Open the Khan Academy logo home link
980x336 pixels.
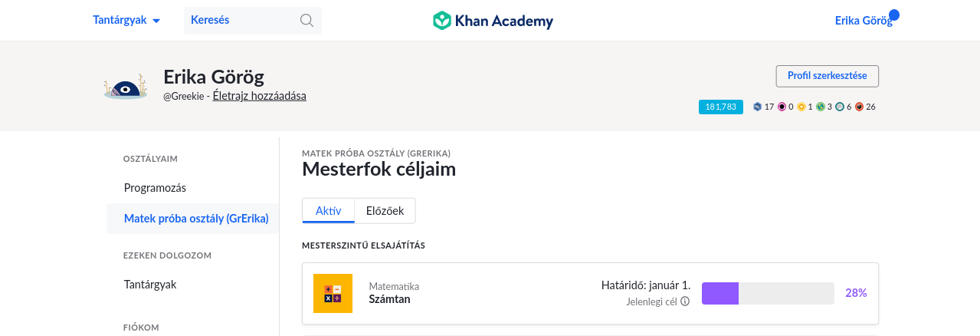click(493, 21)
